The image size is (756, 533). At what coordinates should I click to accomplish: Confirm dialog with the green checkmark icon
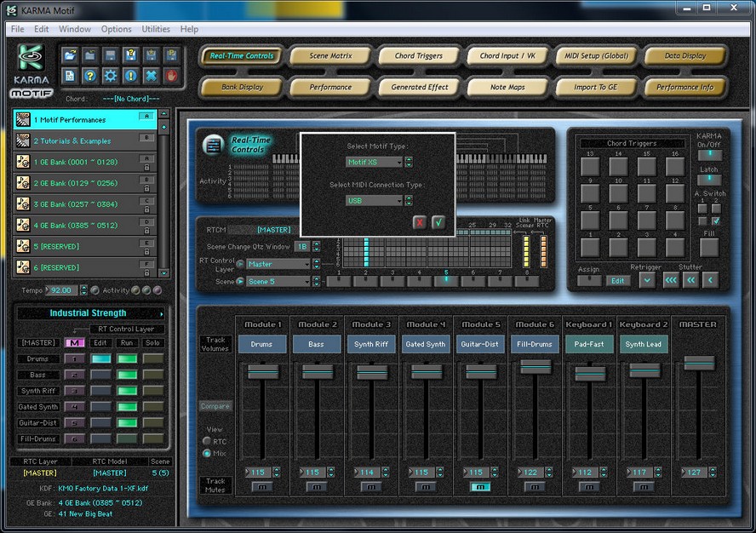tap(438, 222)
